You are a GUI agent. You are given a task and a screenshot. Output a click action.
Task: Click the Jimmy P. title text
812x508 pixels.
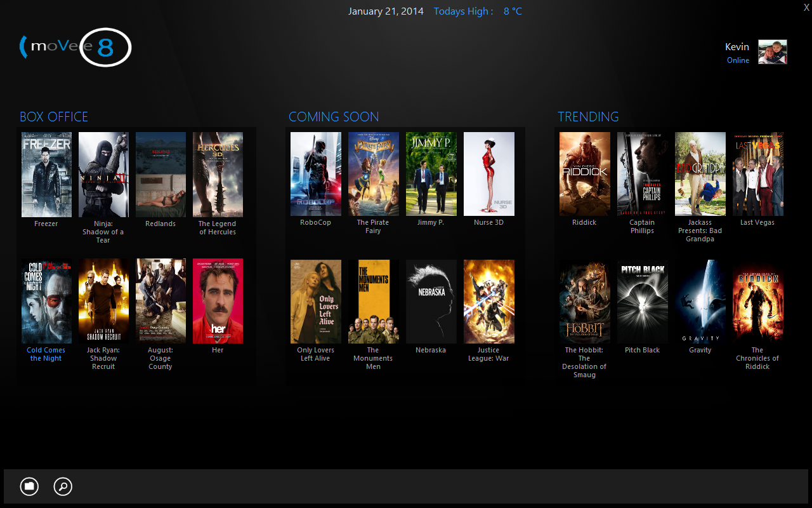click(x=431, y=222)
